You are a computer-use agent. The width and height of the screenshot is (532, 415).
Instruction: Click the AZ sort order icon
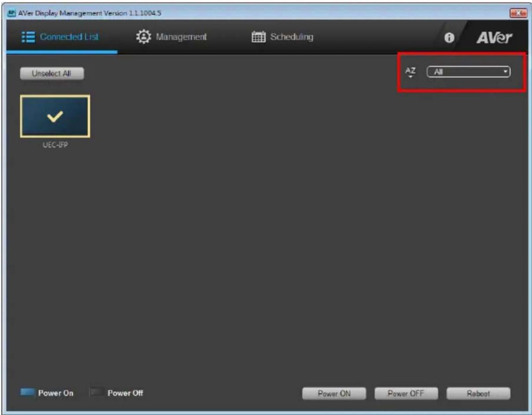410,72
